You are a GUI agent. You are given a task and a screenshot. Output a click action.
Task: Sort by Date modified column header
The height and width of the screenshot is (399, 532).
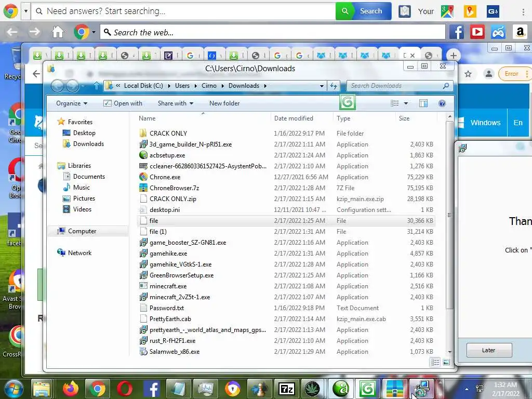click(x=294, y=118)
